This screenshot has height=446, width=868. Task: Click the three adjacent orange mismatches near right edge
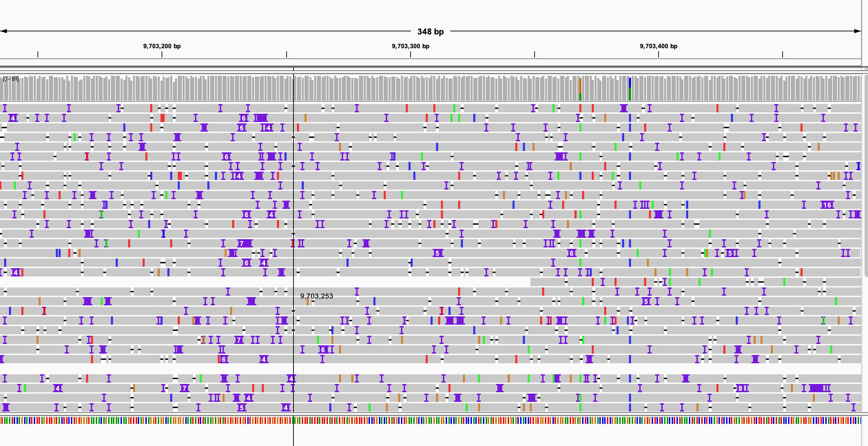tap(834, 176)
